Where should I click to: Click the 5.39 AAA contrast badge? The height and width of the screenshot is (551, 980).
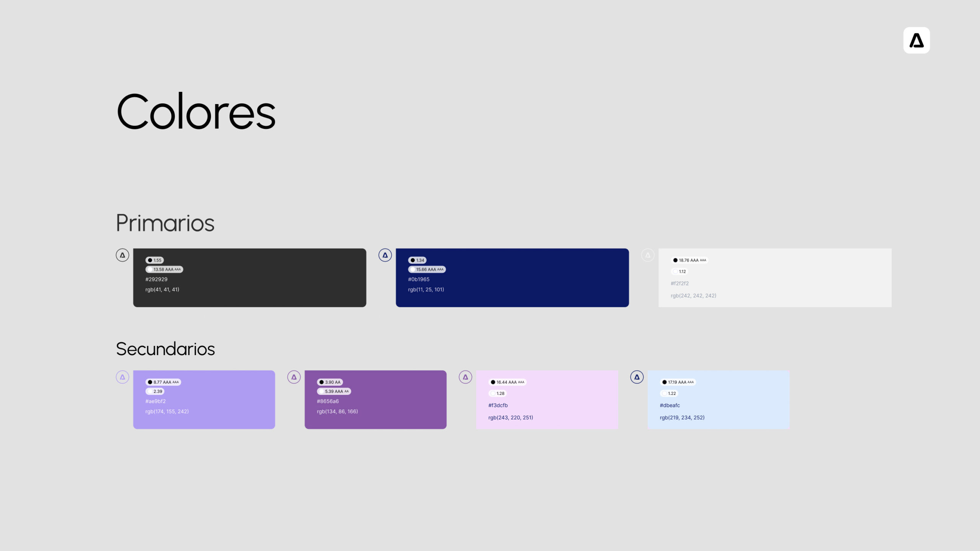334,391
